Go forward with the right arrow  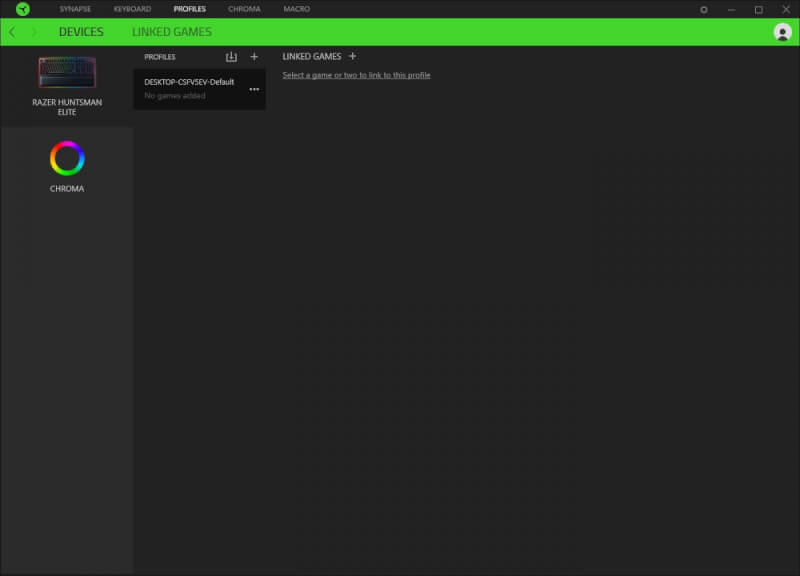pyautogui.click(x=34, y=32)
